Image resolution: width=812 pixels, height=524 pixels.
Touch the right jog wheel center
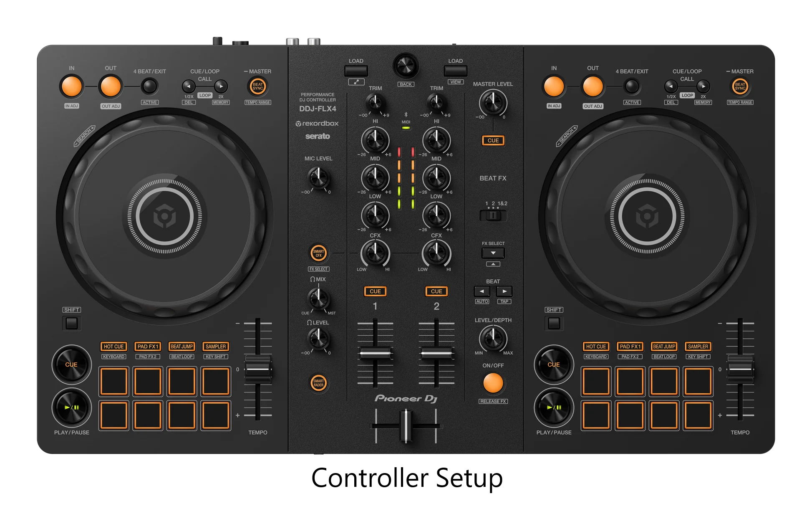(647, 216)
